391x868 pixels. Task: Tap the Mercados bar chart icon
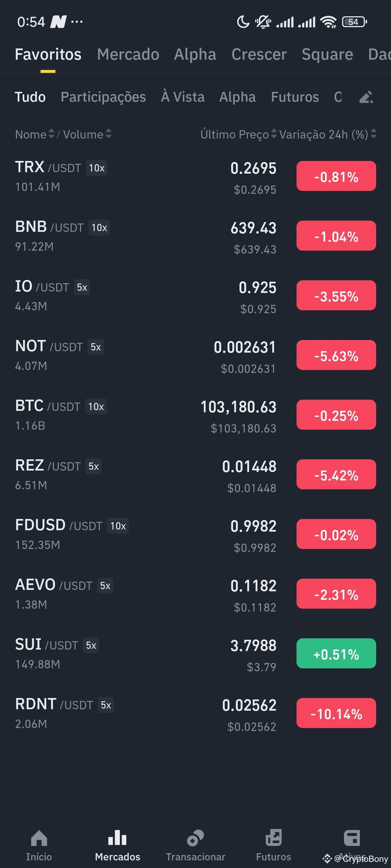coord(117,838)
